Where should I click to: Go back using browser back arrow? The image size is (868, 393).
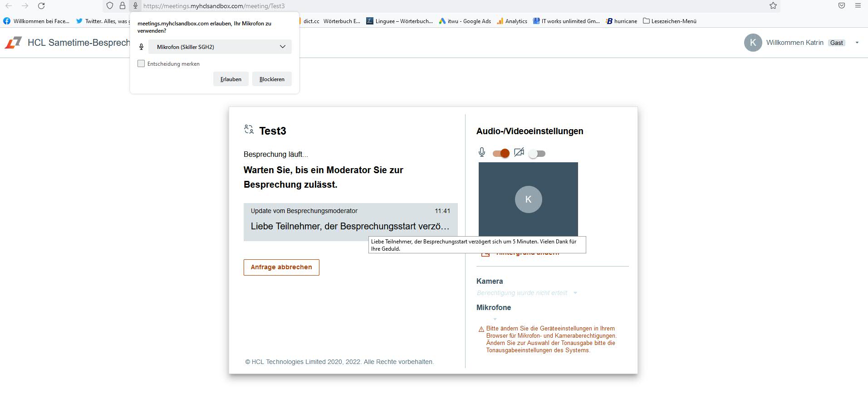tap(8, 6)
